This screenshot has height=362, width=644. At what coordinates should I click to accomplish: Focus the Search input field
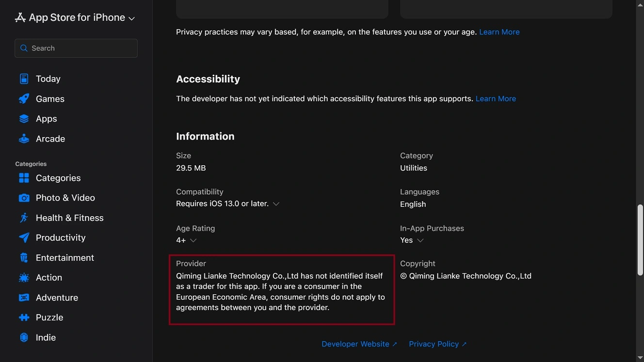(76, 48)
